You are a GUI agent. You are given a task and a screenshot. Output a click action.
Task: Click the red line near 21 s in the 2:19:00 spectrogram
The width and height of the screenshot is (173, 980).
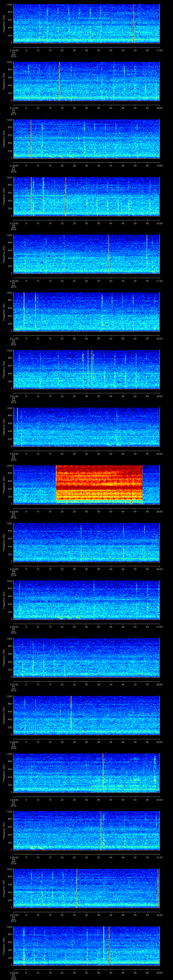pyautogui.click(x=65, y=196)
